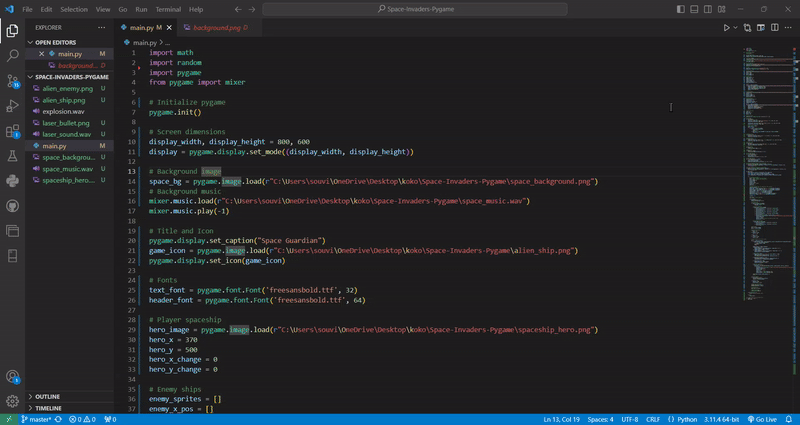Viewport: 800px width, 425px height.
Task: Open the Search view in activity bar
Action: click(x=13, y=56)
